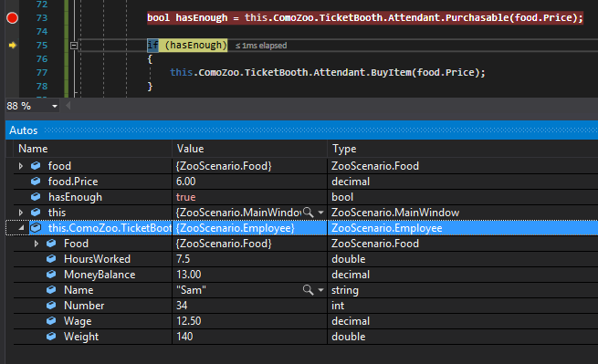Open visualizer dropdown arrow in this row
Screen dimensions: 598x364
pyautogui.click(x=320, y=213)
